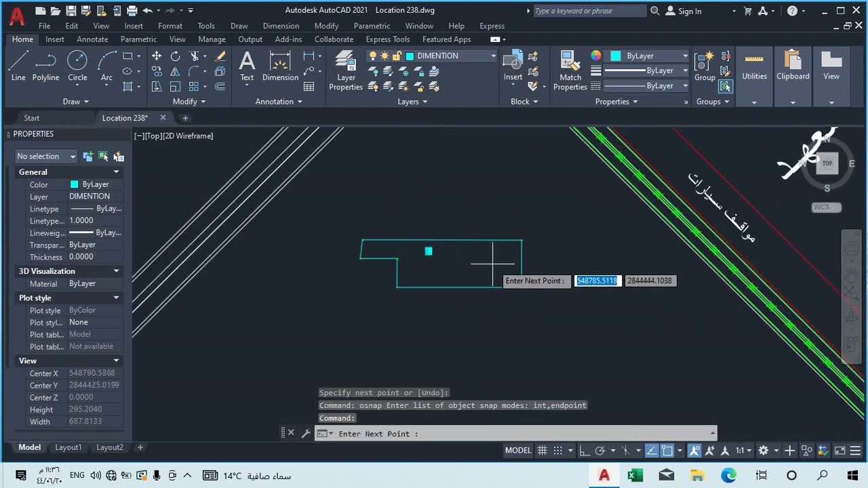This screenshot has width=868, height=488.
Task: Toggle drawing grid display in status bar
Action: click(x=542, y=450)
